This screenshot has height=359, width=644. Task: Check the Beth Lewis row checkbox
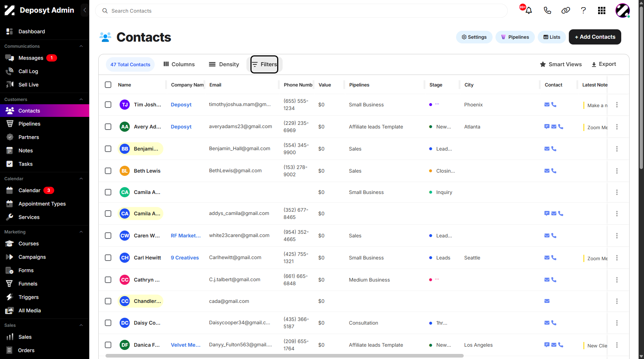[x=108, y=171]
